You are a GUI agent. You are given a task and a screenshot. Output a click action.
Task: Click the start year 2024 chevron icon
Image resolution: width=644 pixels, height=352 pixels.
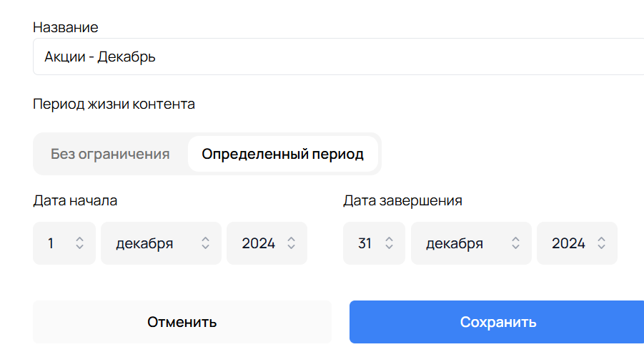(292, 243)
